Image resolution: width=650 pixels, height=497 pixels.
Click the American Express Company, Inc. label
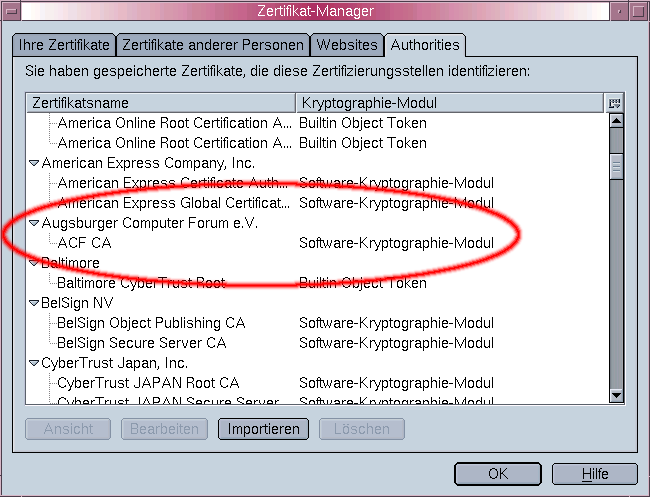pyautogui.click(x=148, y=163)
